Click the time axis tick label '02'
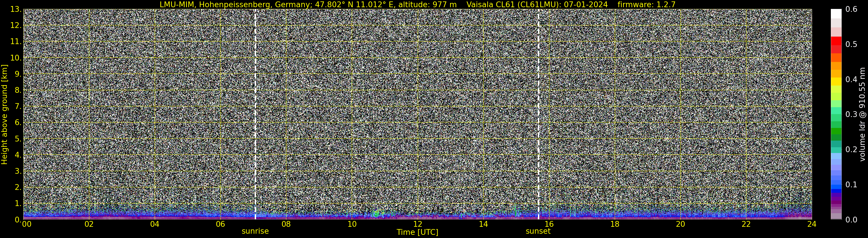 click(x=89, y=224)
